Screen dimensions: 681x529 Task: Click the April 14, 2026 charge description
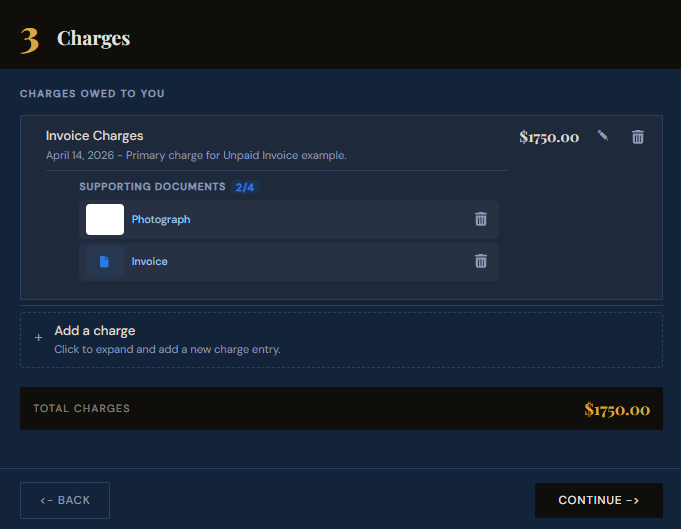[x=196, y=155]
